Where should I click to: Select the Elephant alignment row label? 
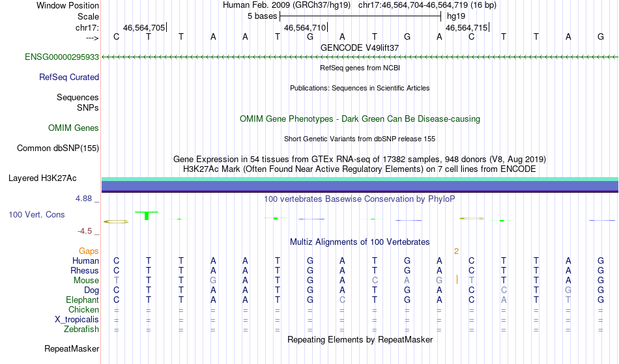click(x=82, y=300)
